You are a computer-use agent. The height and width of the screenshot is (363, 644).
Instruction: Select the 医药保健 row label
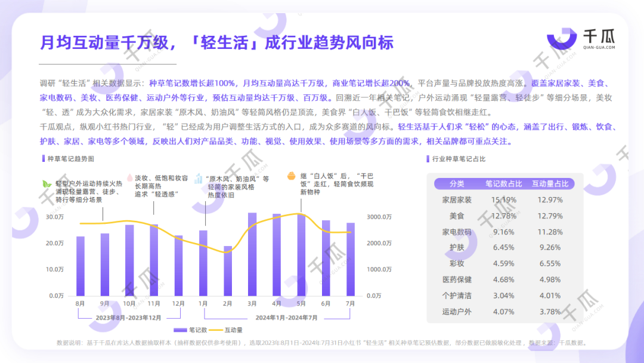click(457, 279)
